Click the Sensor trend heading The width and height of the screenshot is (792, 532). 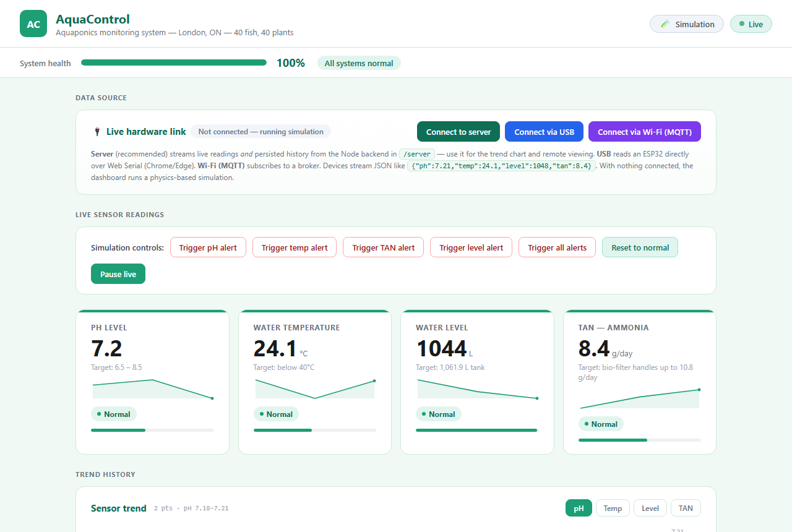(x=119, y=508)
